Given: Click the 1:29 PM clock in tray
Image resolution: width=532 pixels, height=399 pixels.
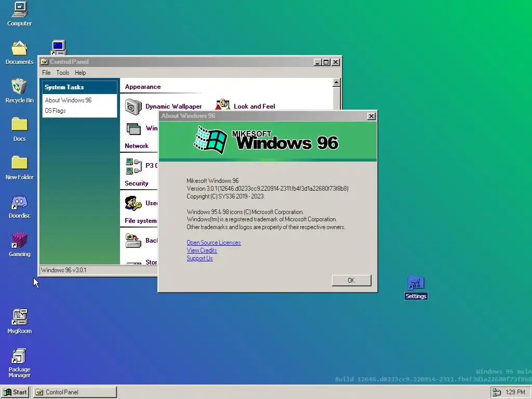Looking at the screenshot, I should pyautogui.click(x=515, y=392).
